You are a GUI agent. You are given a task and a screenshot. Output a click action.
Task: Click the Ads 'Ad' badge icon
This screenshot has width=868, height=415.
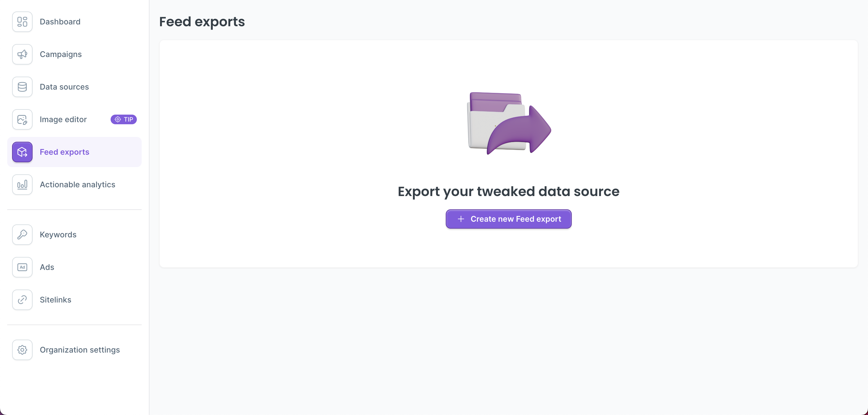[22, 267]
